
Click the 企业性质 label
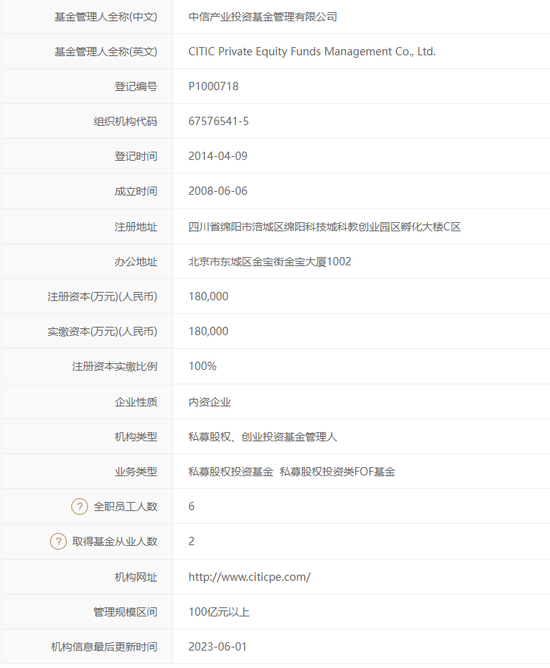click(136, 402)
